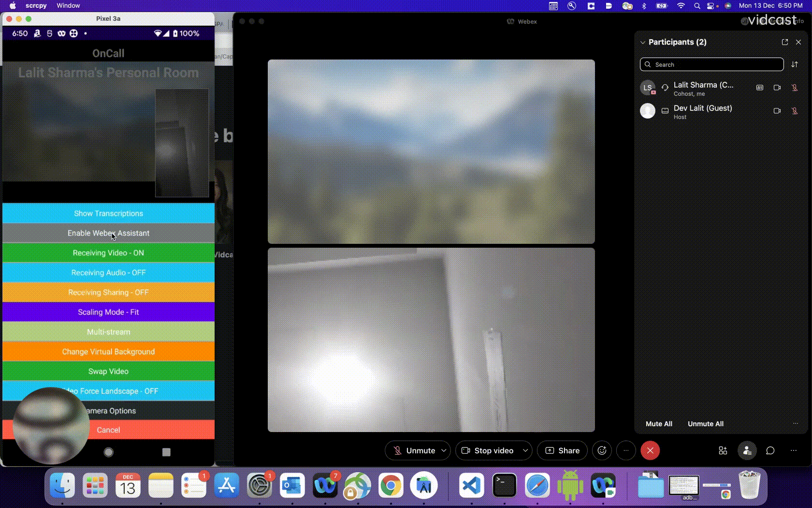Click Lalit Sharma's video camera icon

tap(777, 88)
